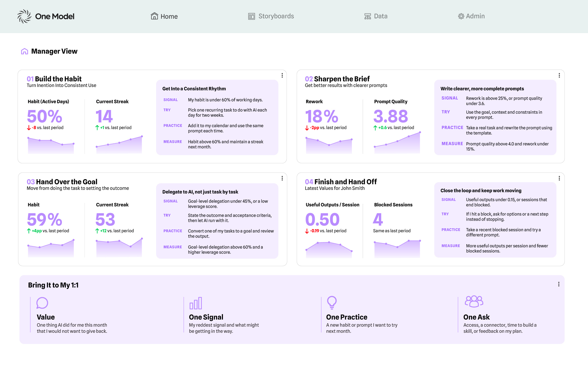Click the Habit (Active Days) trend chart

coord(51,145)
